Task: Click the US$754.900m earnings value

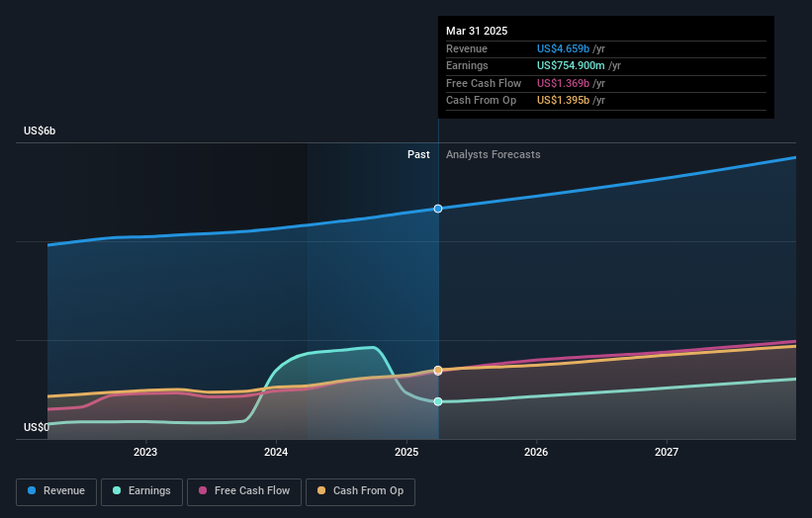Action: point(571,65)
